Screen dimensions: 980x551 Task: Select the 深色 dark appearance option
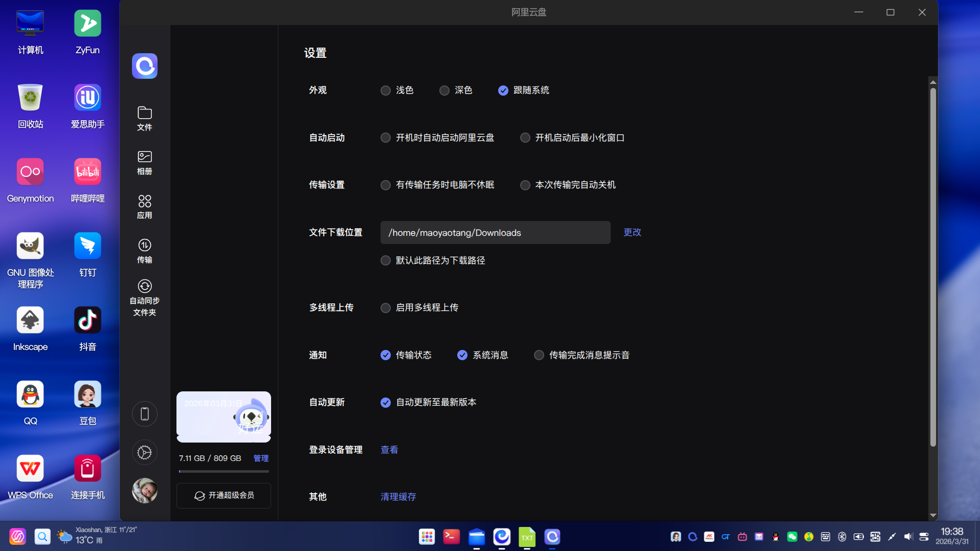click(456, 91)
